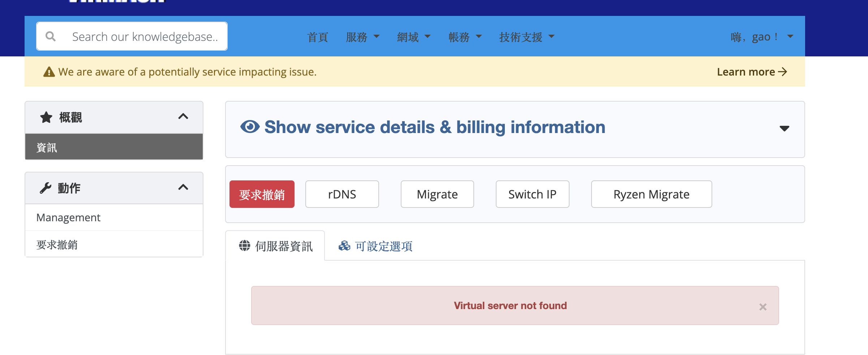Screen dimensions: 868x355
Task: Click the Virtual server not found message
Action: pos(510,305)
